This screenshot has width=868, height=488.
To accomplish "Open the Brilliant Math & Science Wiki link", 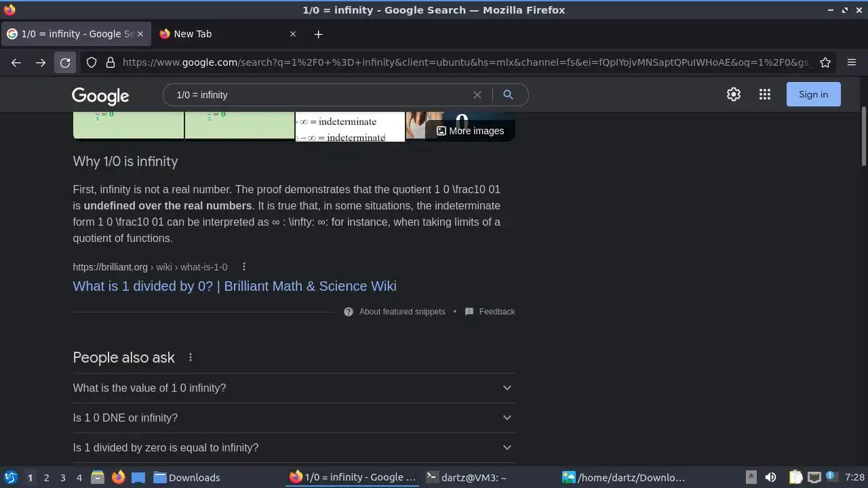I will (x=235, y=286).
